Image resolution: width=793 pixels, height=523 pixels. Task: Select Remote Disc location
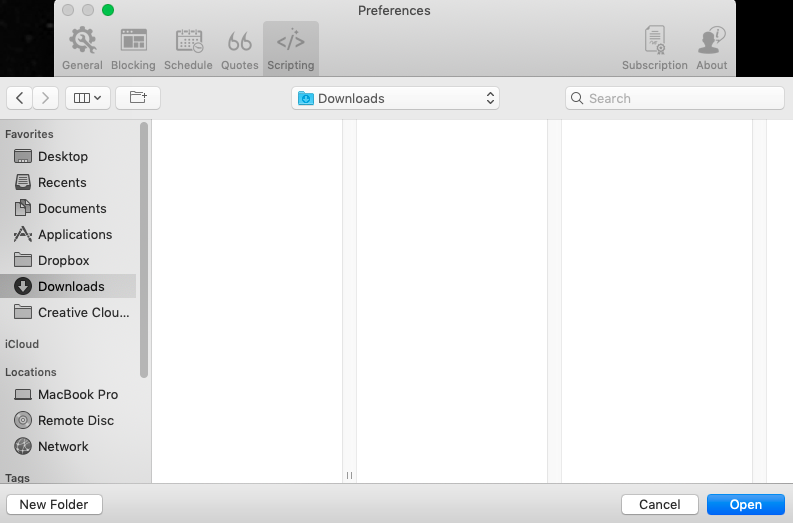(x=68, y=420)
